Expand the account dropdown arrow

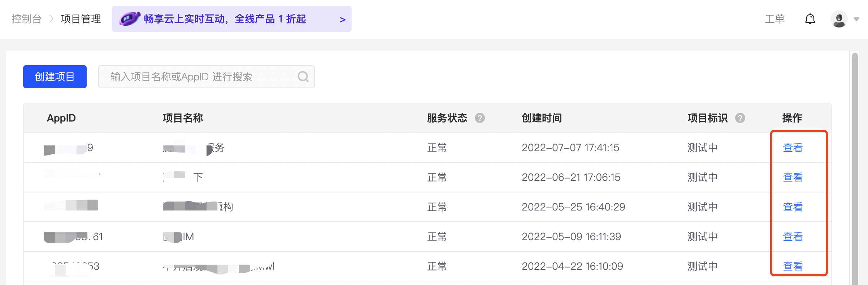(x=856, y=19)
